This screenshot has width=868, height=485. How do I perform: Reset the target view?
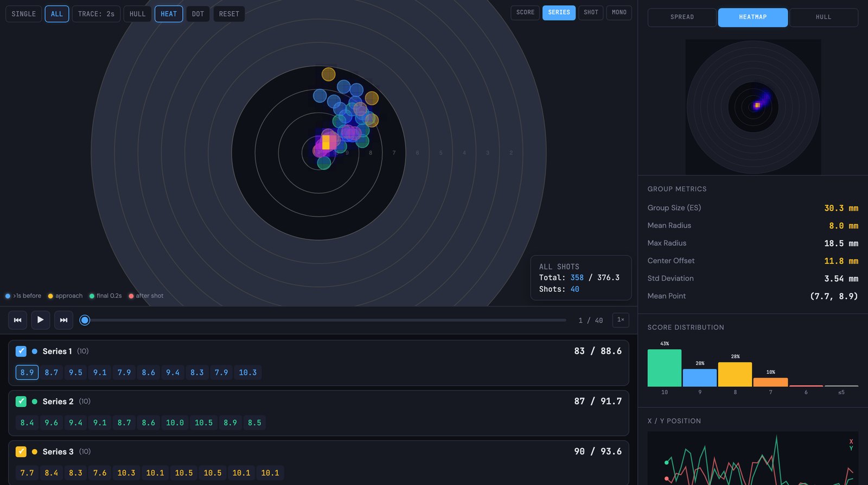(x=229, y=14)
